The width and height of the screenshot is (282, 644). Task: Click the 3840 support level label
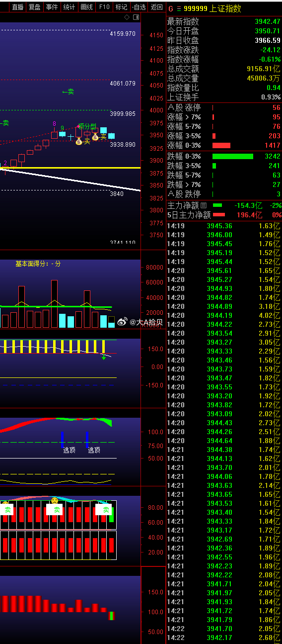click(117, 194)
